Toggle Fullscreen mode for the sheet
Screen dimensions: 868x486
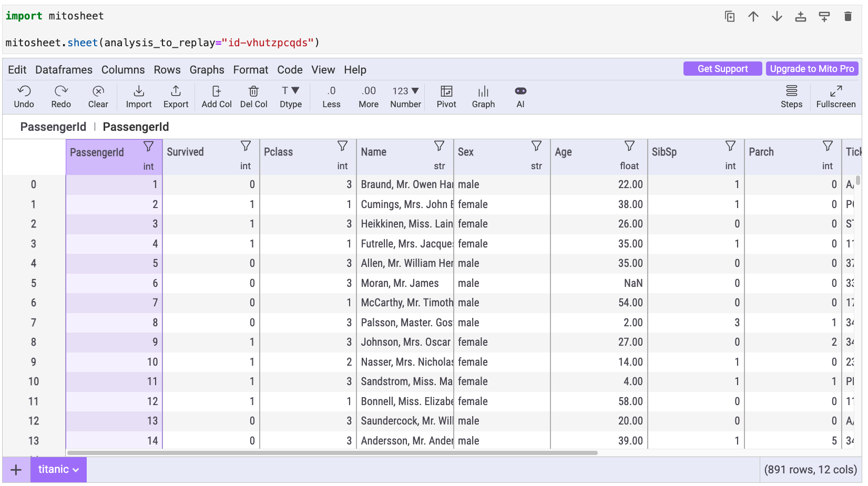(x=835, y=97)
